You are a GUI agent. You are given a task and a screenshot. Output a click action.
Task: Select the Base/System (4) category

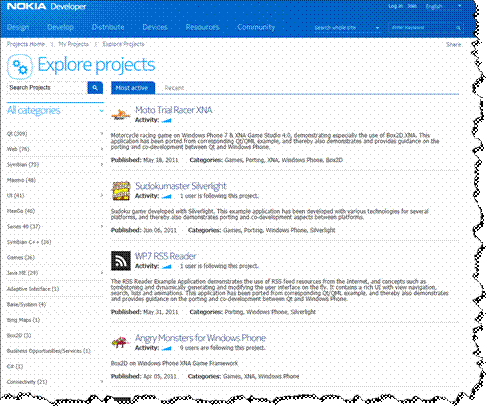(x=26, y=305)
